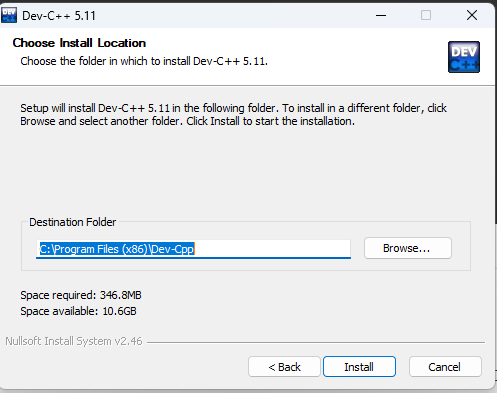
Task: Click highlighted C:\Program Files (x86)\Dev-Cpp path text
Action: 117,249
